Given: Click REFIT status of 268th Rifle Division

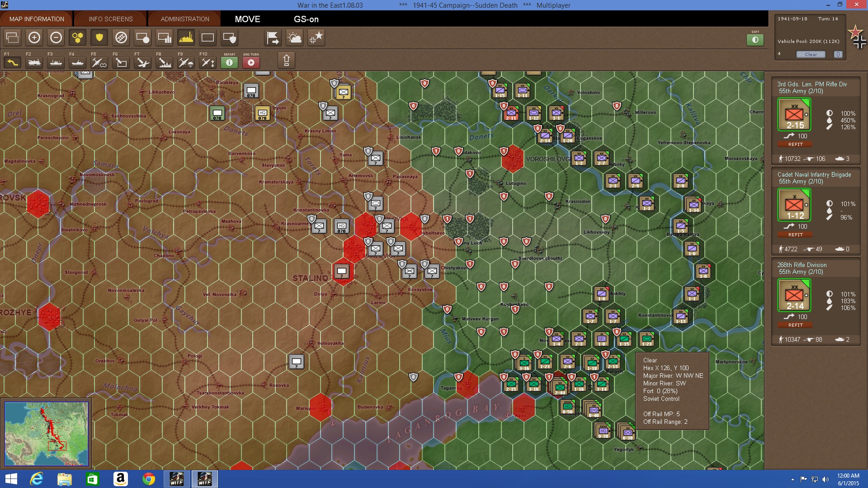Looking at the screenshot, I should click(795, 325).
